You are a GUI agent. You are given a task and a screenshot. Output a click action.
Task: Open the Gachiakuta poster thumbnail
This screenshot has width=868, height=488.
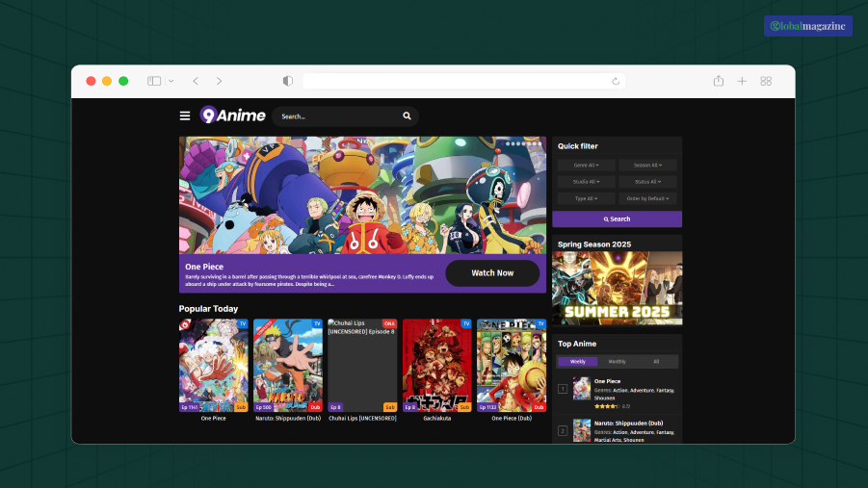[x=437, y=365]
